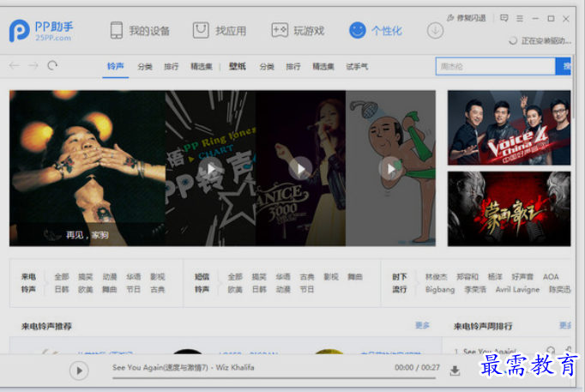585x392 pixels.
Task: Open the Voice of China 4 thumbnail
Action: 509,128
